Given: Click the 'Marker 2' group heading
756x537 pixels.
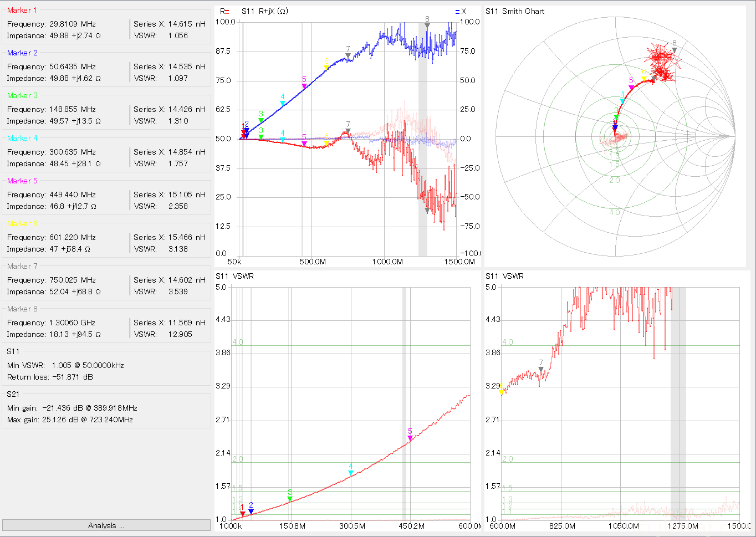Looking at the screenshot, I should [x=22, y=53].
